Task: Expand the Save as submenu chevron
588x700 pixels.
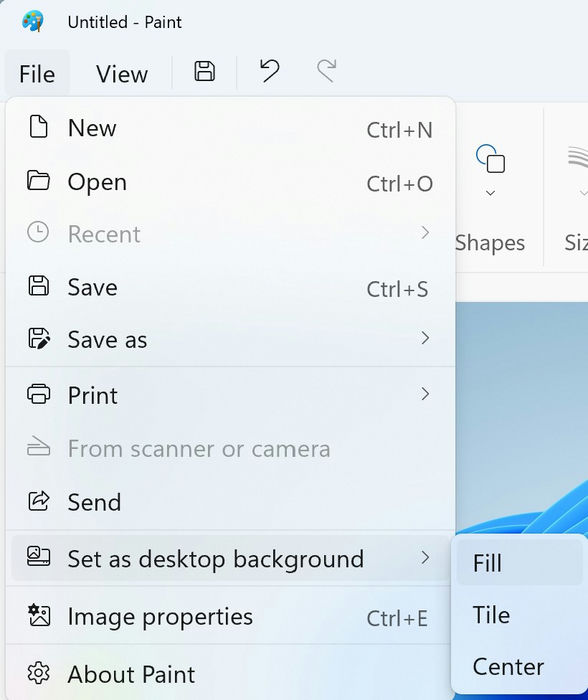Action: click(425, 338)
